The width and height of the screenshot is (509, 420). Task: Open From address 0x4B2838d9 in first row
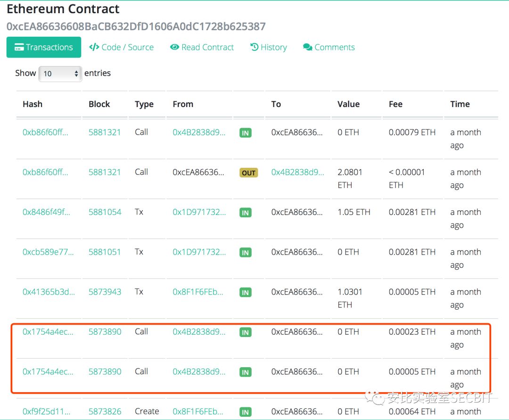coord(199,132)
